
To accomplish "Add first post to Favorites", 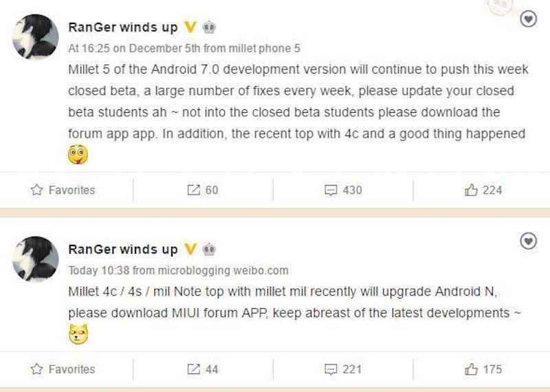I will (63, 190).
